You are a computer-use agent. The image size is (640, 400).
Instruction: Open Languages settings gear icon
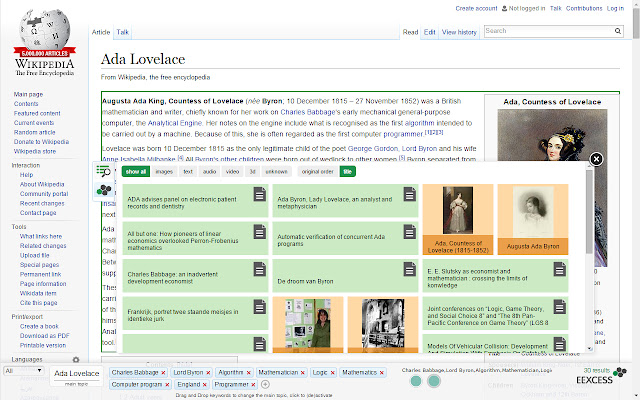76,360
